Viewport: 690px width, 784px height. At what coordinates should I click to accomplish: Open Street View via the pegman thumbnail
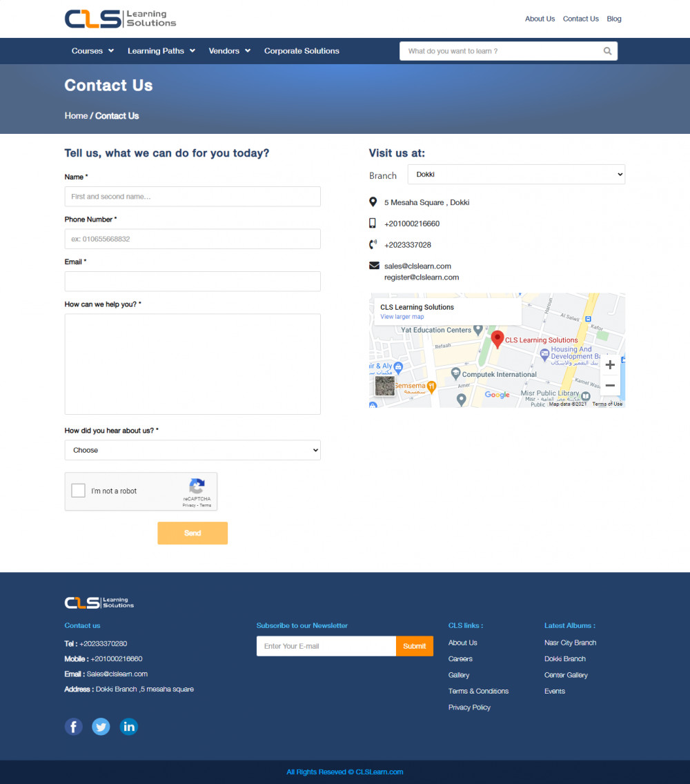tap(384, 386)
